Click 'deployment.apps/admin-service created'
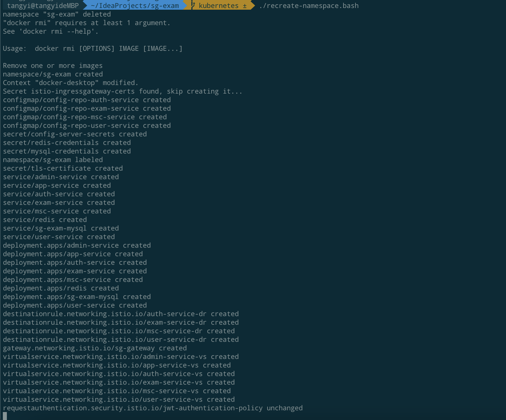This screenshot has width=506, height=420. 77,245
